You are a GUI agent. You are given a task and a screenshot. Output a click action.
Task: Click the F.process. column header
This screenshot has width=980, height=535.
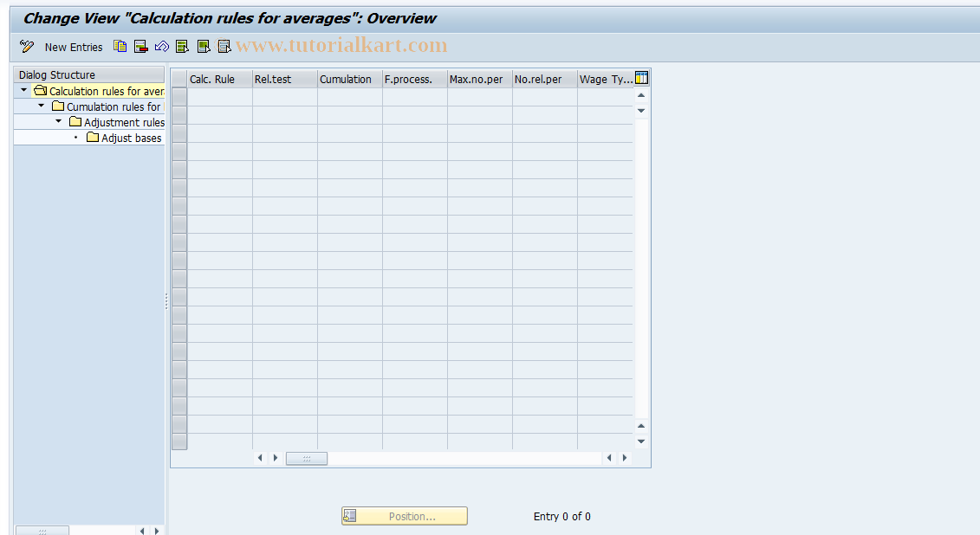[415, 80]
